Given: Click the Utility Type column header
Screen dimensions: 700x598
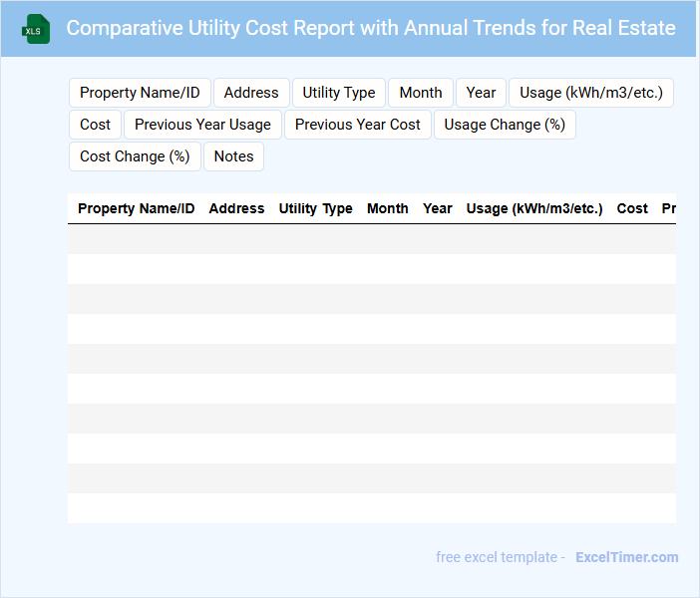Looking at the screenshot, I should click(x=315, y=208).
